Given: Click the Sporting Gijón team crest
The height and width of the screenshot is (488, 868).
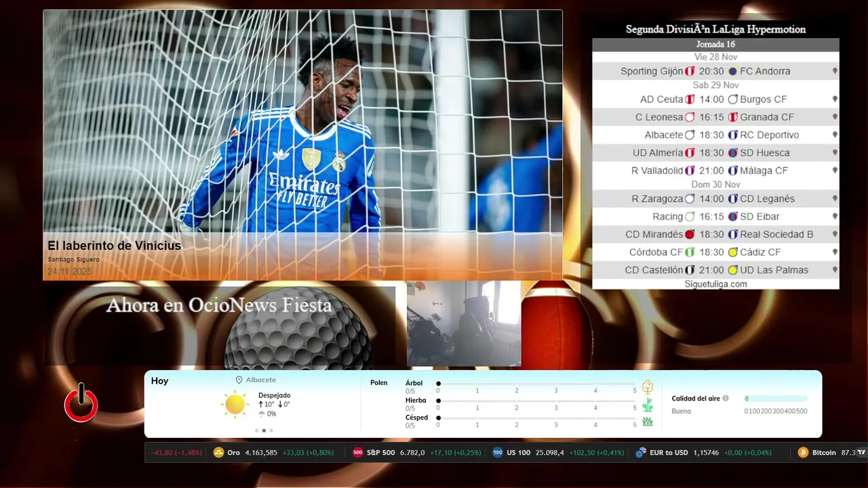Looking at the screenshot, I should (690, 71).
